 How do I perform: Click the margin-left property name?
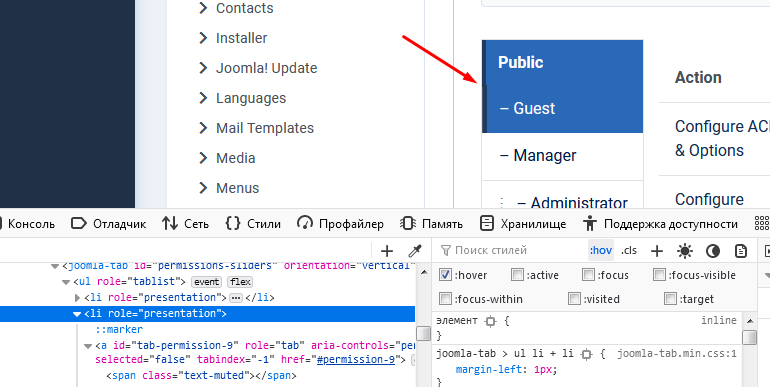click(492, 369)
